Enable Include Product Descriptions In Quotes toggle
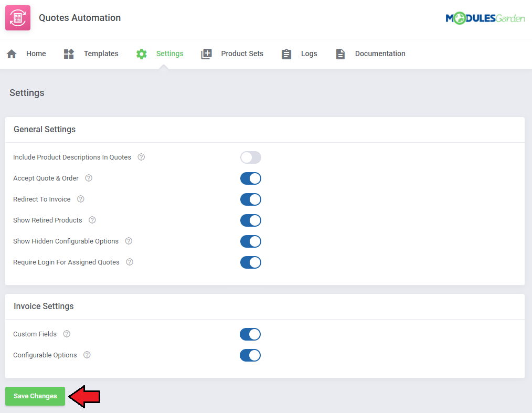Viewport: 532px width, 413px height. 251,157
